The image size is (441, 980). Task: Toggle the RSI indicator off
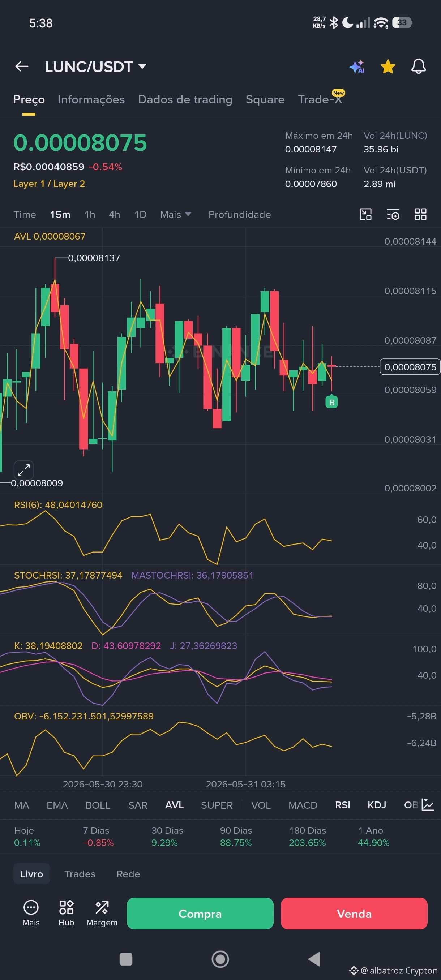coord(342,805)
